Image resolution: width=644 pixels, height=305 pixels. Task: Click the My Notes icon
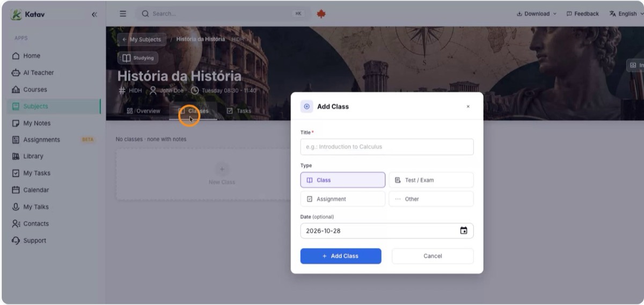coord(16,123)
